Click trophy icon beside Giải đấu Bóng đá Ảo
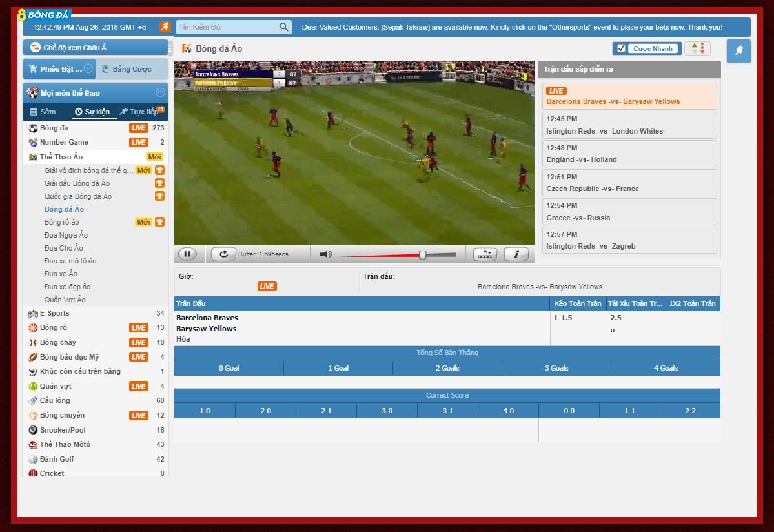The width and height of the screenshot is (774, 532). tap(159, 183)
